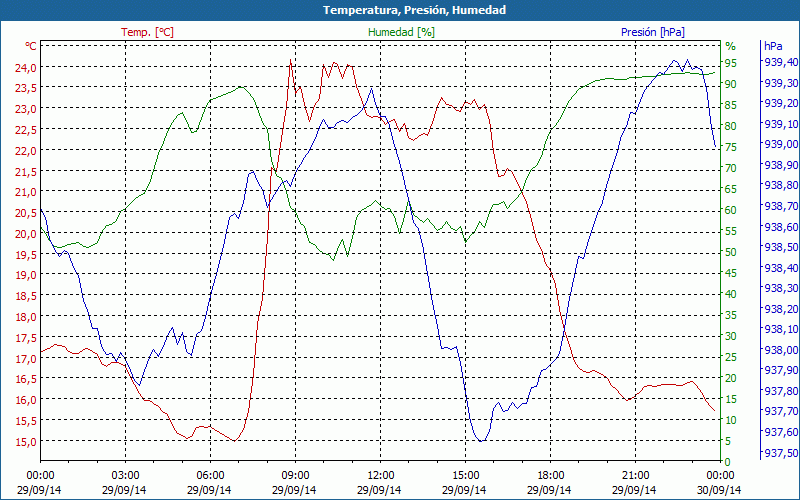Image resolution: width=800 pixels, height=500 pixels.
Task: Click the 937,70 pressure axis value
Action: point(781,411)
